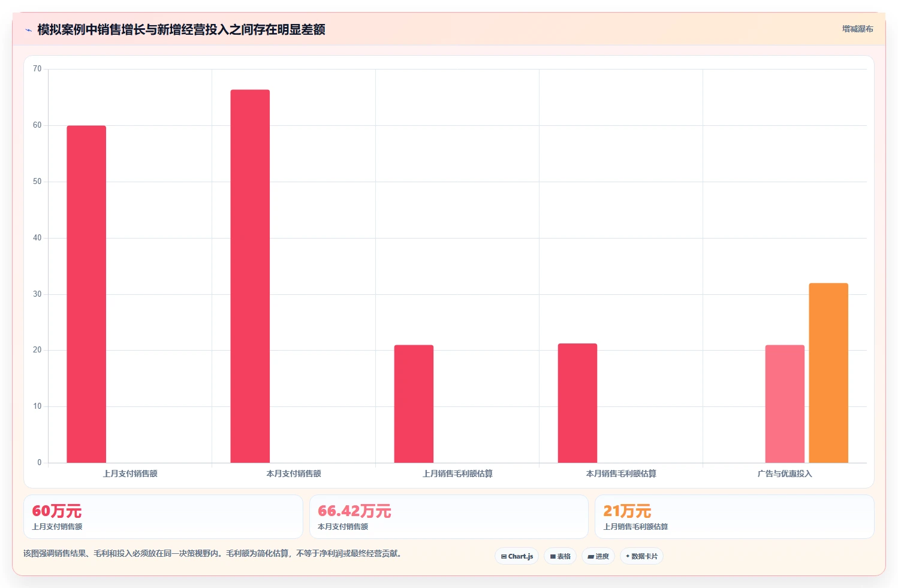Open the 66.42万元 data card

[449, 517]
